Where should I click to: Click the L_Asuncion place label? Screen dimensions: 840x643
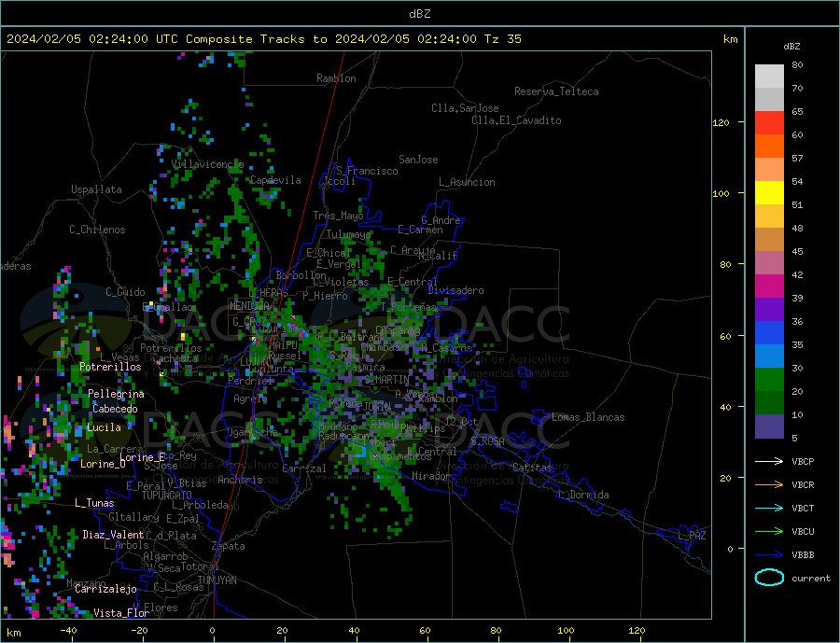coord(468,182)
